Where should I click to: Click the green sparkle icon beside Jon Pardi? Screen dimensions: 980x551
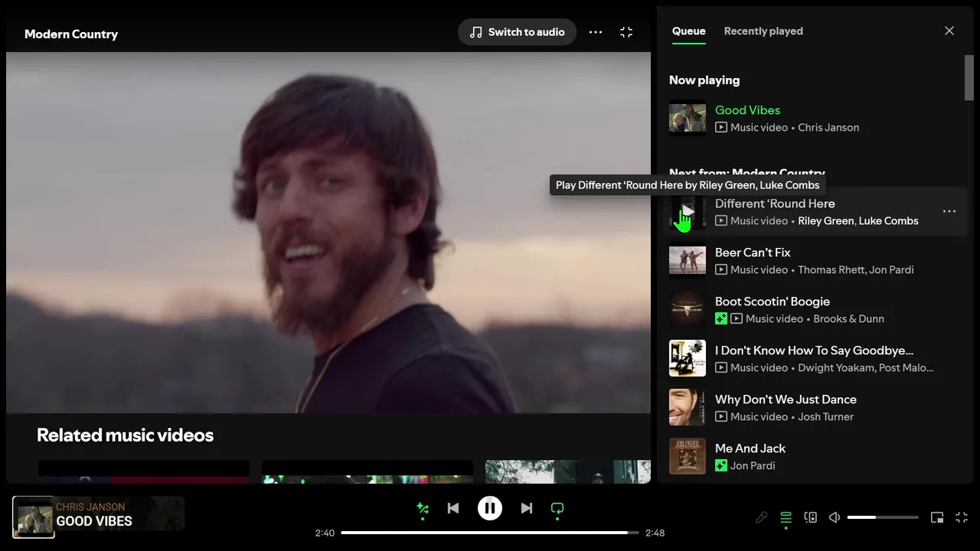tap(721, 465)
